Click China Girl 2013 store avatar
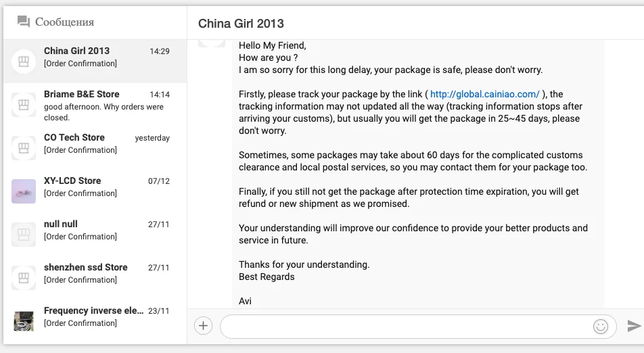Viewport: 644px width, 353px height. (x=24, y=62)
